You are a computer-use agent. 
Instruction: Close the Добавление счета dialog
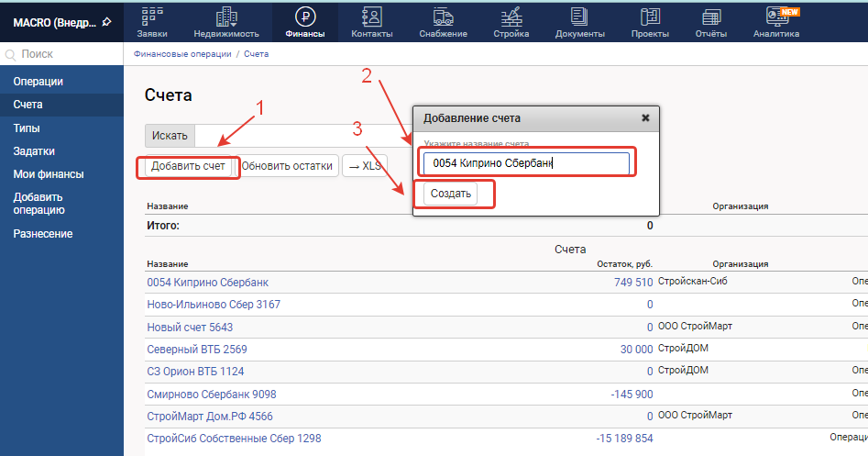tap(645, 118)
